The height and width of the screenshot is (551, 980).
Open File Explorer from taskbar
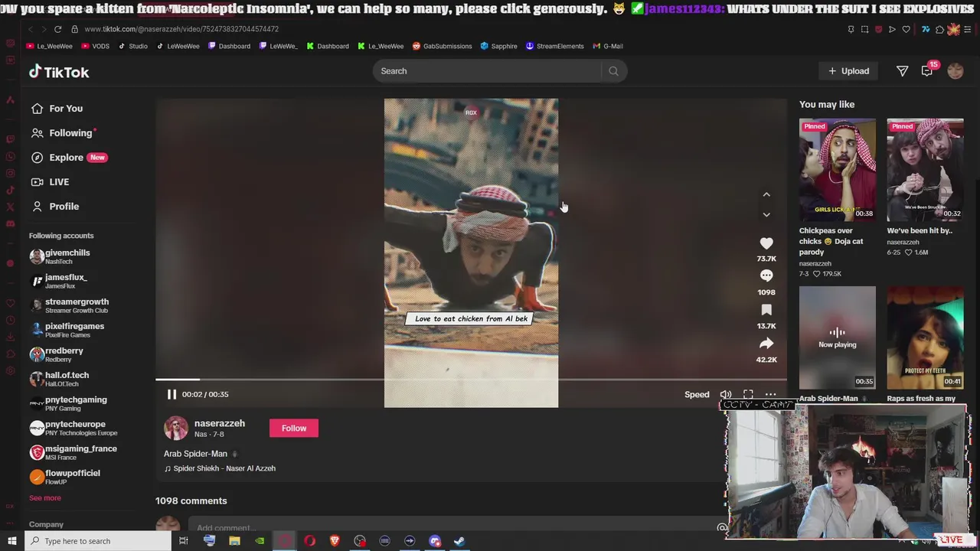coord(234,541)
